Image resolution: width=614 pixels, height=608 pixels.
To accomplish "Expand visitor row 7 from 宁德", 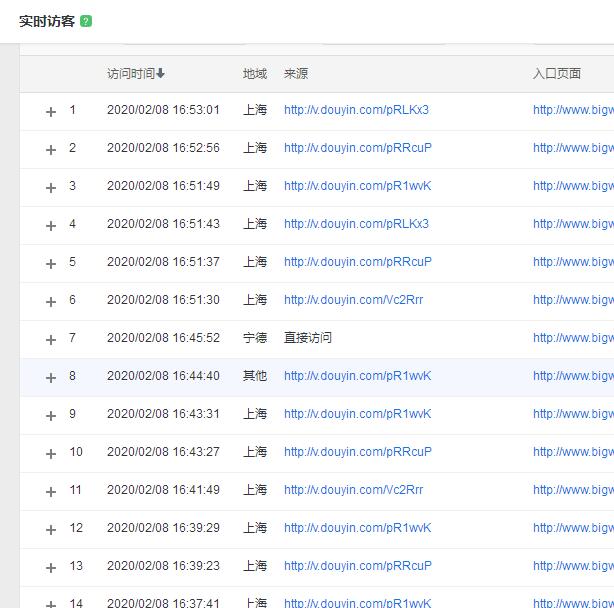I will pos(51,340).
